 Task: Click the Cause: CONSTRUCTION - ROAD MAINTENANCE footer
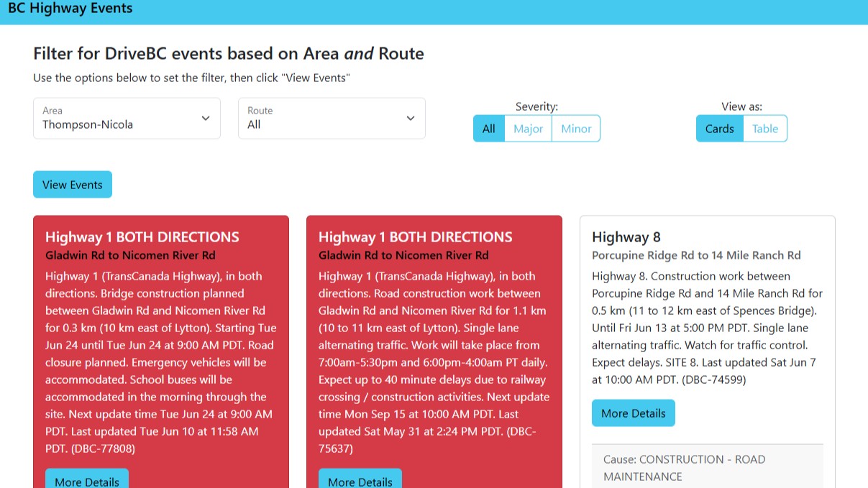[x=707, y=467]
